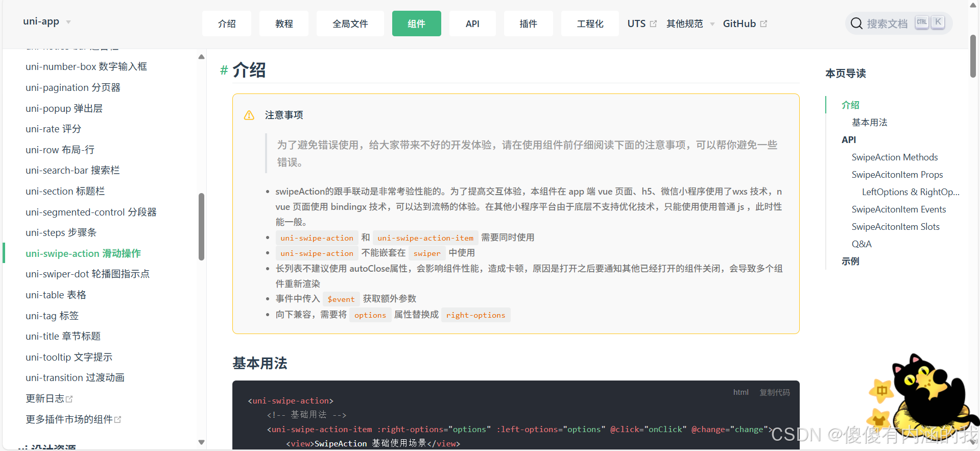Click the 基本用法 section heading
980x451 pixels.
(x=260, y=363)
